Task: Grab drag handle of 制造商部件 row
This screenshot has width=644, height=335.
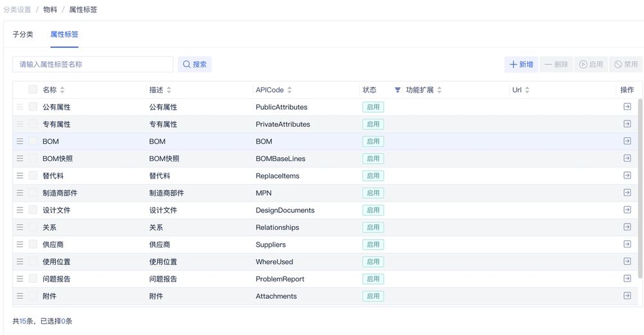Action: 20,193
